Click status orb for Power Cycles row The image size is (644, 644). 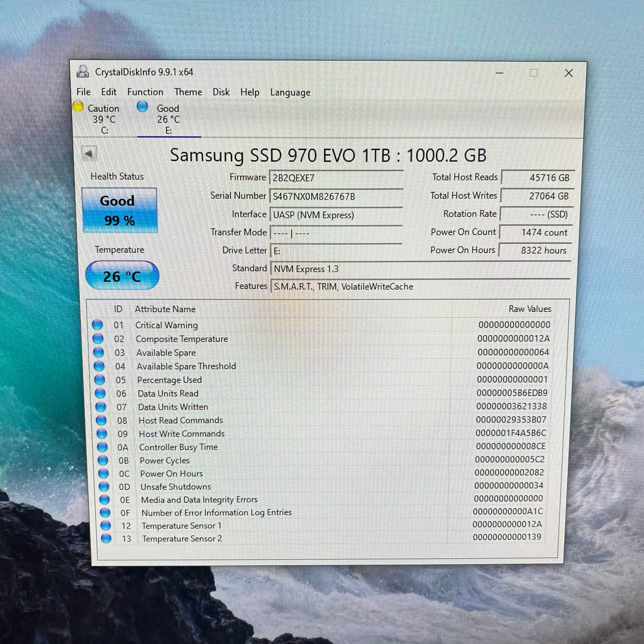[103, 460]
